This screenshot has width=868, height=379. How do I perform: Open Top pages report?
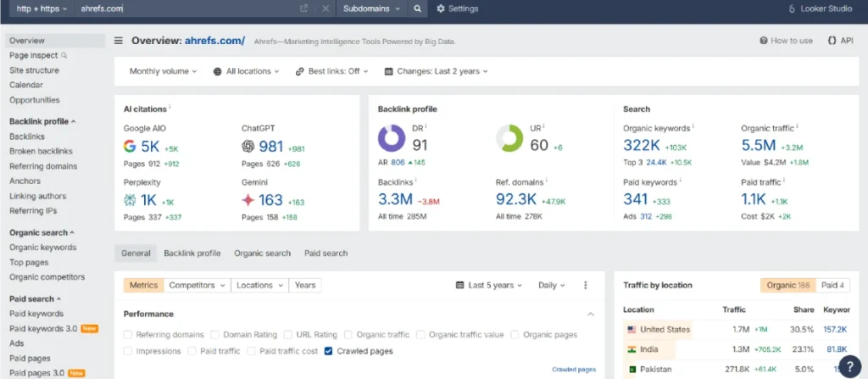coord(29,263)
